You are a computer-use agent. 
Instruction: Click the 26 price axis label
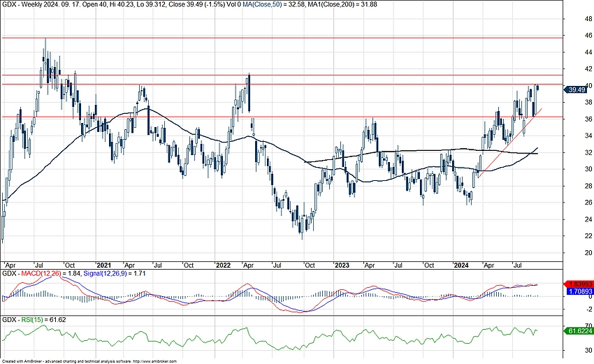click(588, 203)
